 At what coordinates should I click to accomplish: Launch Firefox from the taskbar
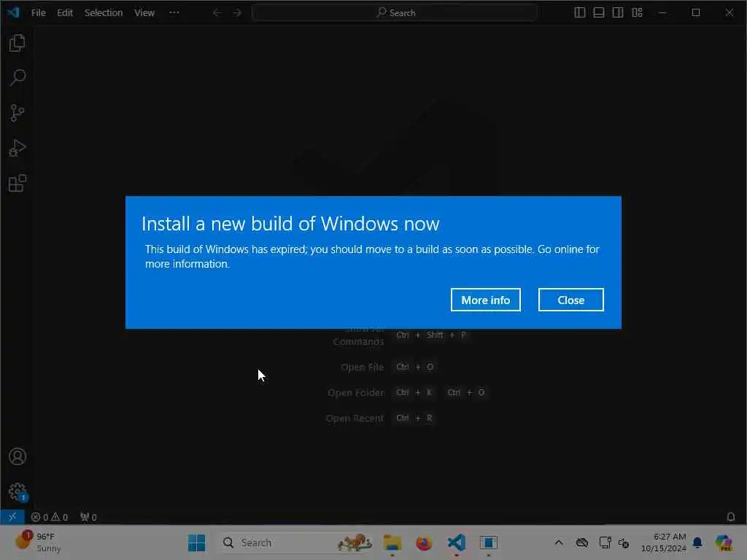click(x=424, y=542)
